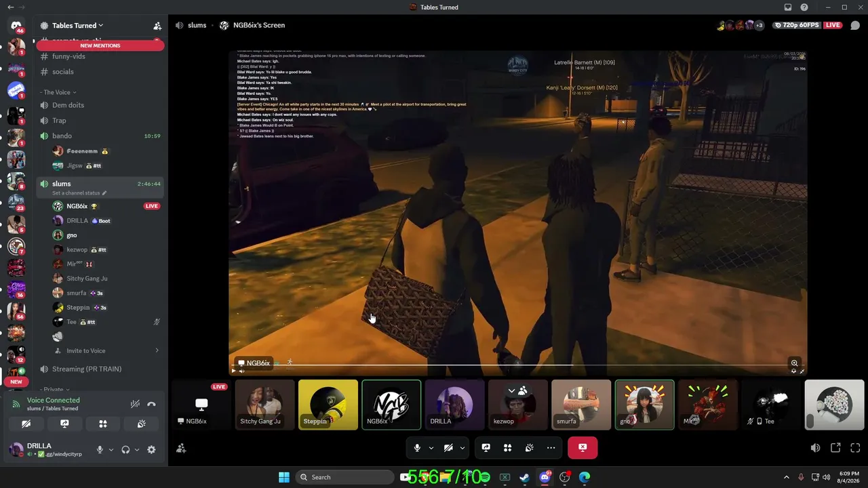Click the Windows taskbar Search box
The height and width of the screenshot is (488, 868).
click(348, 477)
